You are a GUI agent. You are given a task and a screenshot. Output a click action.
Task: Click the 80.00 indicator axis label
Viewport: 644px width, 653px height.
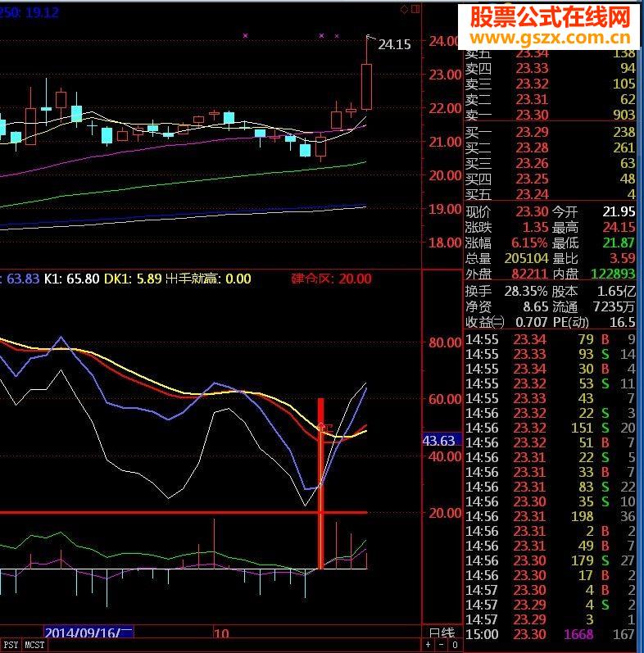pos(445,342)
